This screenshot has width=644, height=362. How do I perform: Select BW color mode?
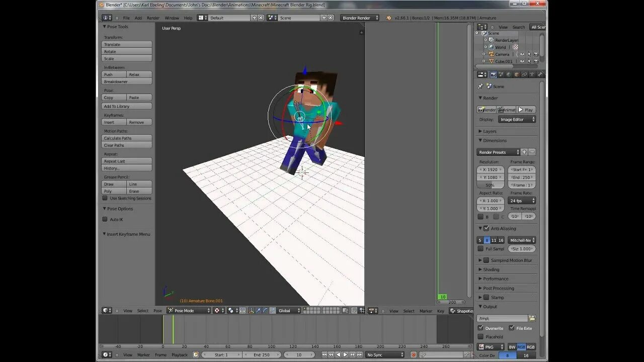(x=512, y=347)
